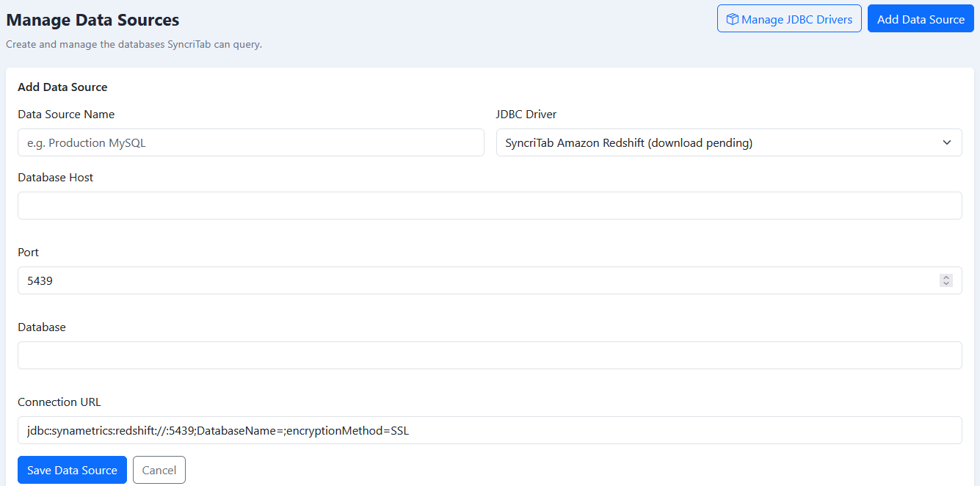Click the Connection URL label

point(59,402)
